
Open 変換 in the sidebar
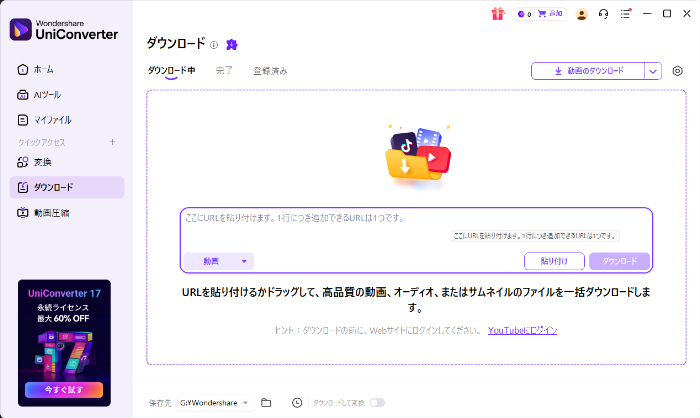click(67, 162)
